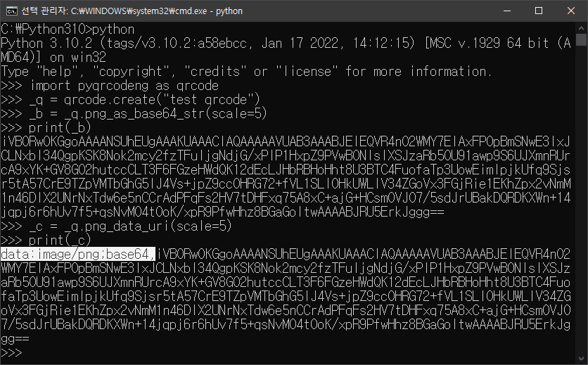Image resolution: width=588 pixels, height=365 pixels.
Task: Click the empty >>> prompt at bottom
Action: tap(14, 352)
